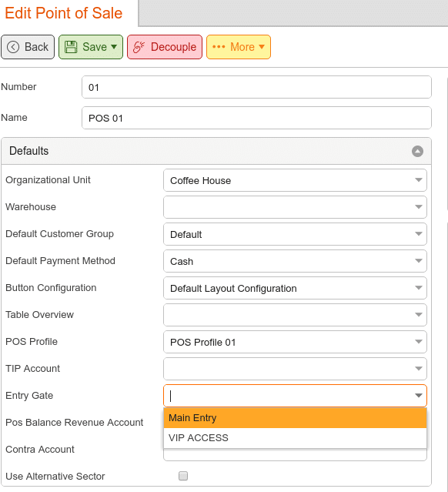Click the three dots More icon

coord(219,47)
